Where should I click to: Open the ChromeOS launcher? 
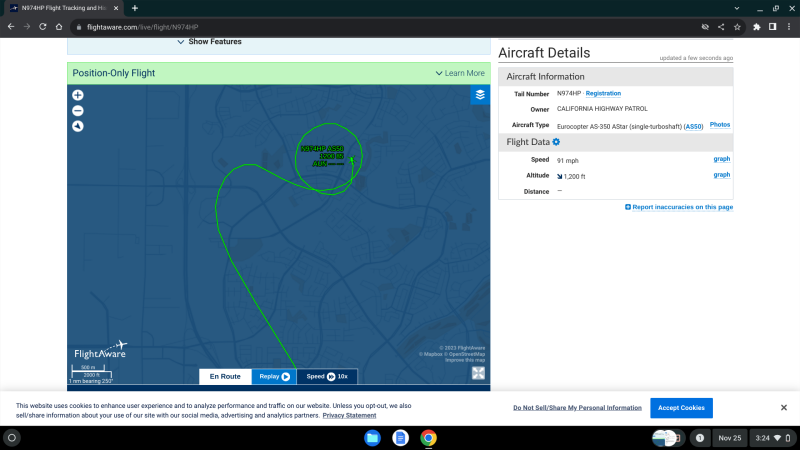point(12,438)
